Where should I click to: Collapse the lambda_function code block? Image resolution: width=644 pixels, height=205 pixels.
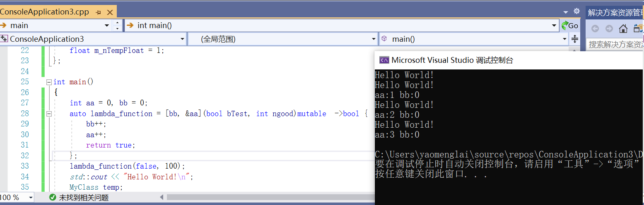49,113
